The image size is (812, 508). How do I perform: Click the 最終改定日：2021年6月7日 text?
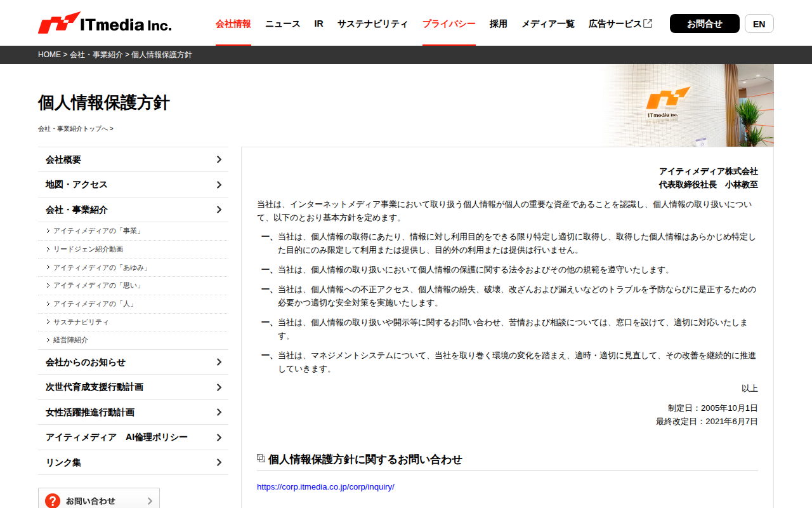(x=707, y=421)
